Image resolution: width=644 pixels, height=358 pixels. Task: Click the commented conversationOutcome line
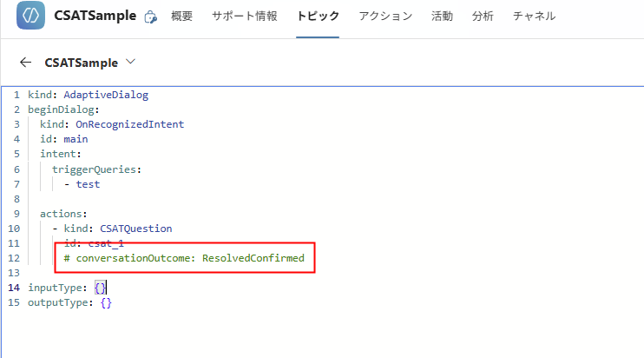pyautogui.click(x=184, y=258)
